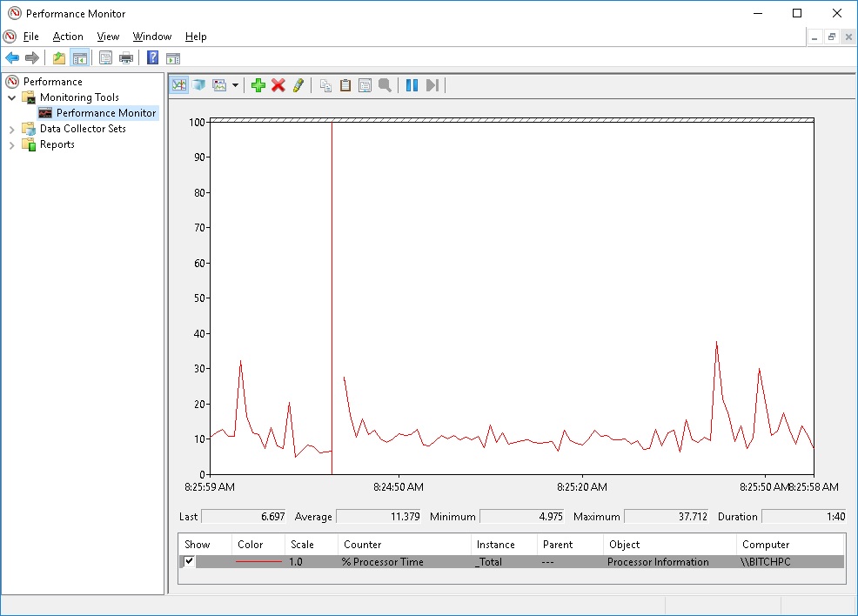This screenshot has height=616, width=858.
Task: Add a counter with the green plus icon
Action: tap(258, 85)
